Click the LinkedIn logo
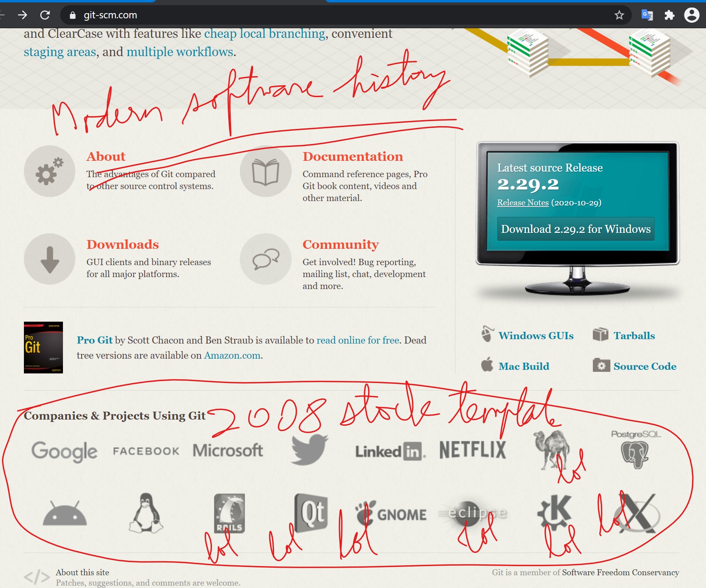 pos(390,451)
